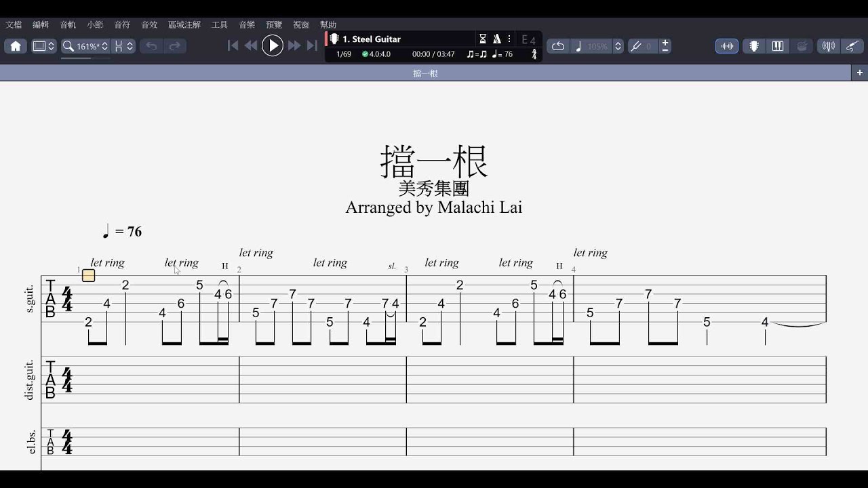Click the dist.guit. track label
Image resolution: width=868 pixels, height=488 pixels.
[x=31, y=378]
